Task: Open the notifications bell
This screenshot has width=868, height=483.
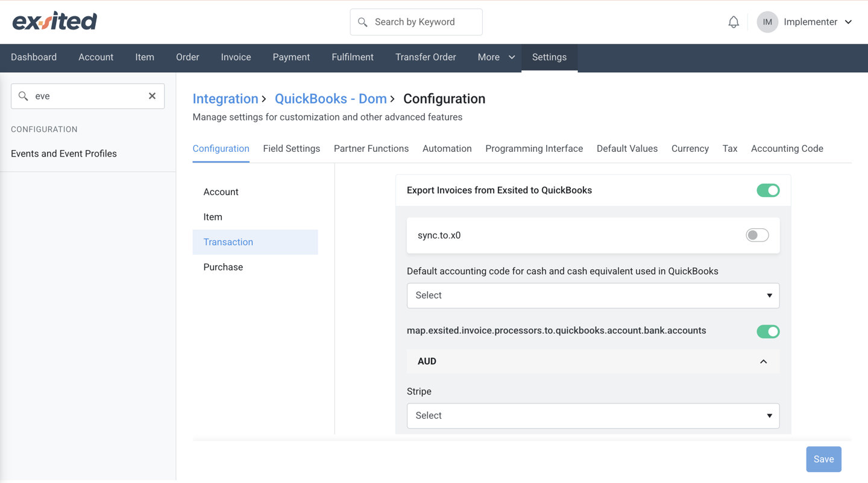Action: coord(734,22)
